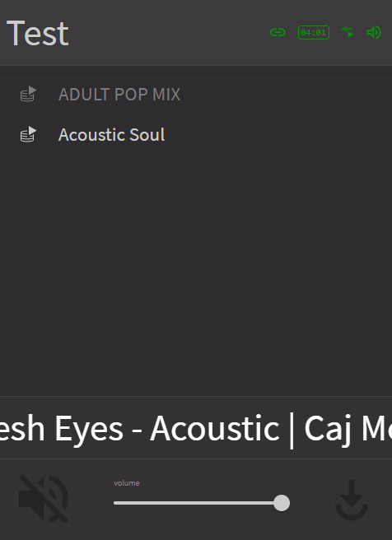Click the word Acoustic in the scrolling title
The image size is (392, 540).
pos(215,429)
